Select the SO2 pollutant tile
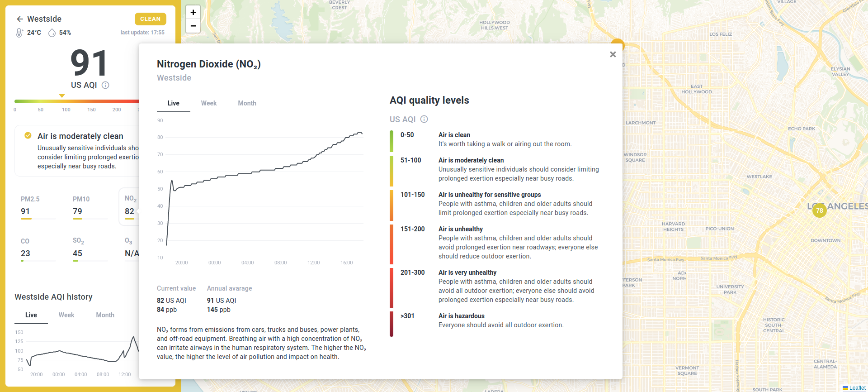The height and width of the screenshot is (392, 868). tap(90, 249)
